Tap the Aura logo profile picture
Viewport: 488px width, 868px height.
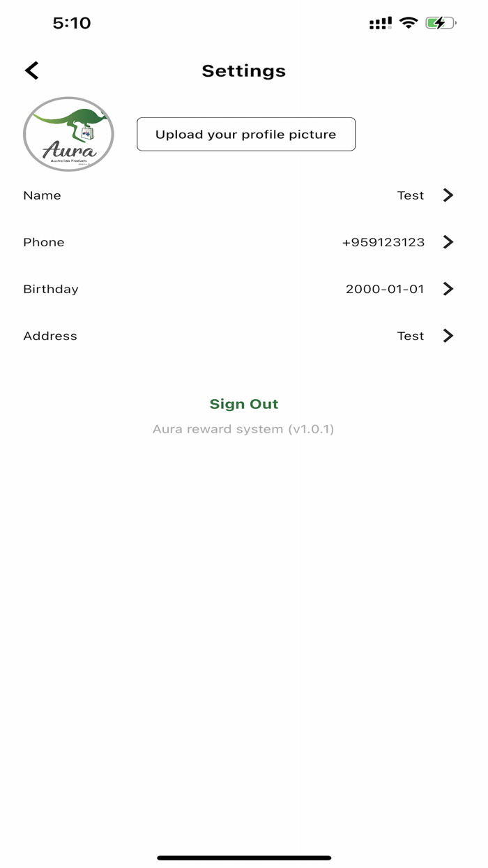point(68,133)
